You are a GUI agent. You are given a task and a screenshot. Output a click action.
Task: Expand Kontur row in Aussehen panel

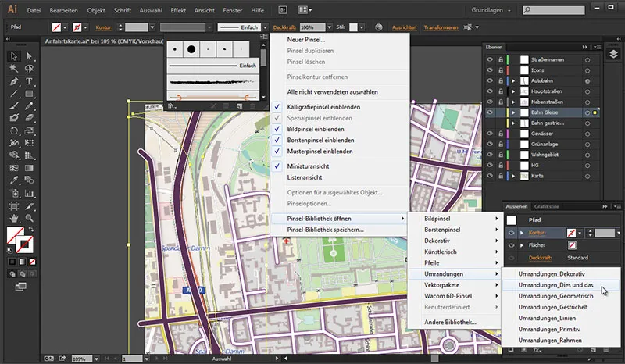pyautogui.click(x=522, y=233)
